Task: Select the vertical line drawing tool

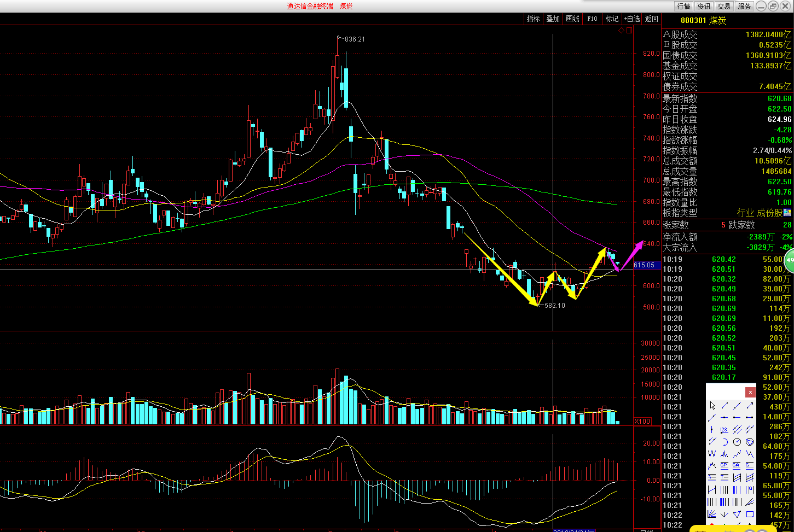Action: tap(712, 430)
